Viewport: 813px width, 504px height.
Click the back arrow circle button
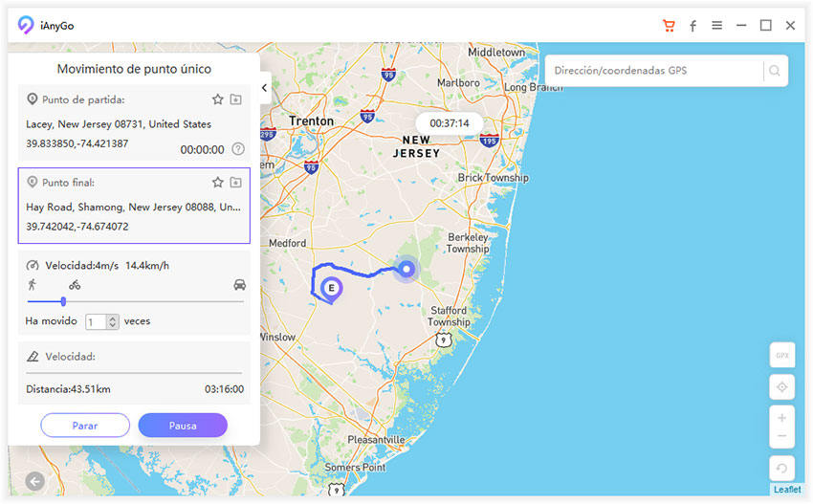point(34,482)
